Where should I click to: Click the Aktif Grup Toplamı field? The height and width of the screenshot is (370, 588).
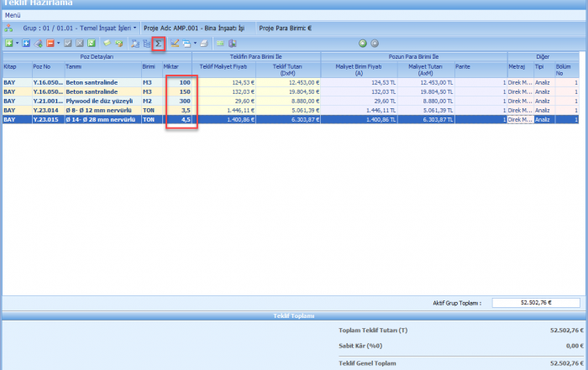[537, 303]
